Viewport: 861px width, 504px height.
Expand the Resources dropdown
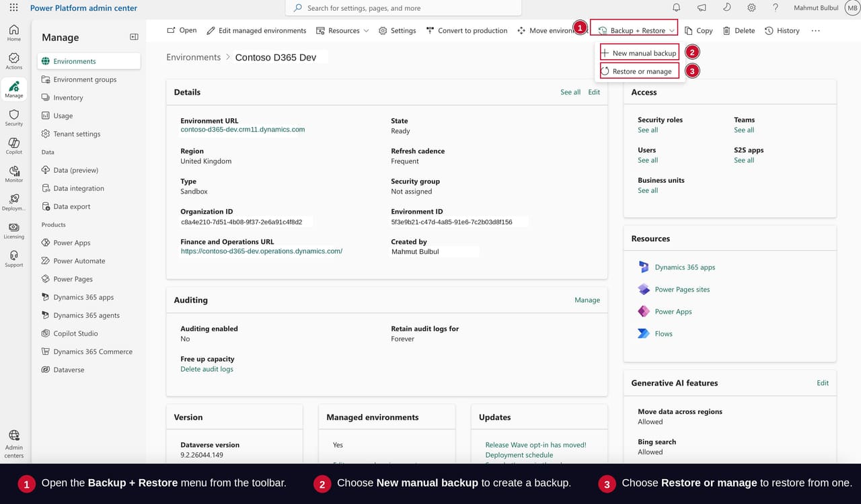point(342,30)
